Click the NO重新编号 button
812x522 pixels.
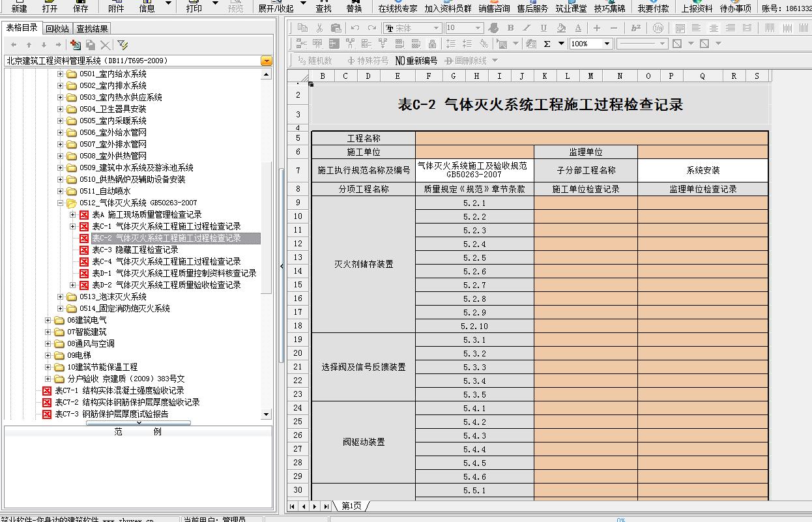[416, 61]
